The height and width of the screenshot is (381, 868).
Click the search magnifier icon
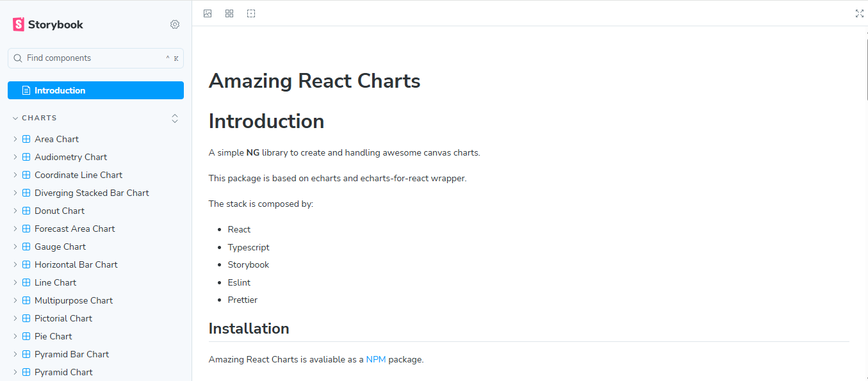pyautogui.click(x=18, y=58)
